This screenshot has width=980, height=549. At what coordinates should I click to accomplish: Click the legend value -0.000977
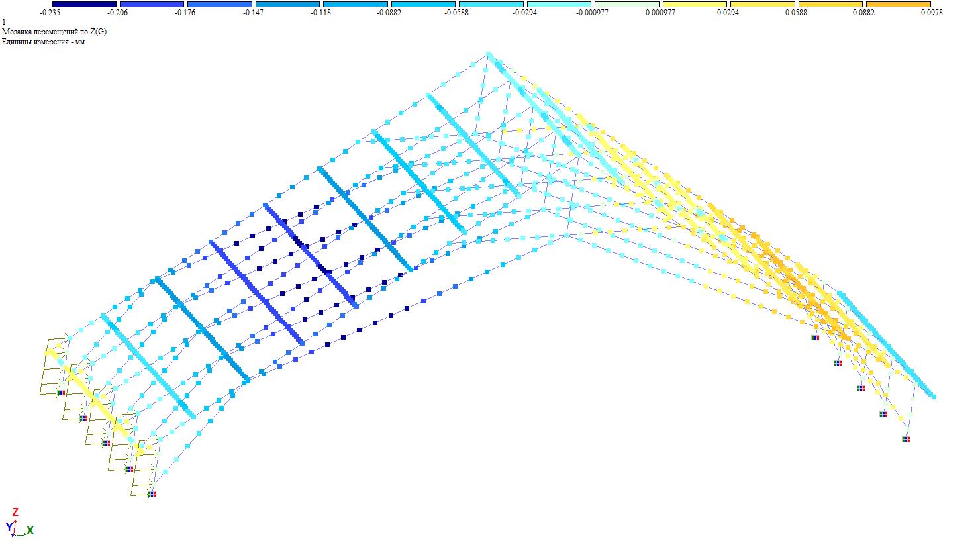(593, 13)
